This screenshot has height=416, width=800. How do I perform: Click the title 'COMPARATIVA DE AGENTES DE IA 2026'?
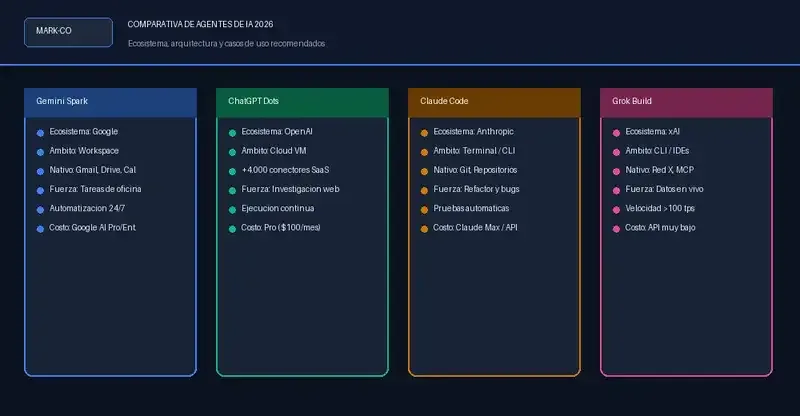pos(200,24)
